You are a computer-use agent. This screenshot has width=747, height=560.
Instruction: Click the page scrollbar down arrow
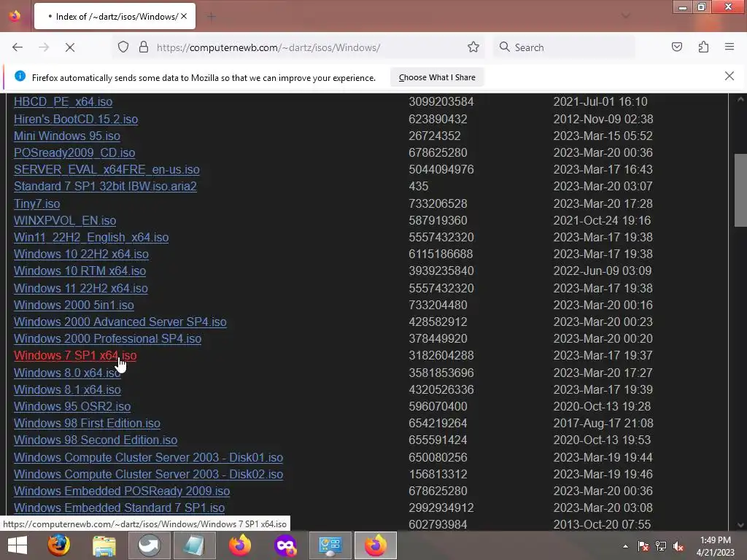(x=740, y=525)
